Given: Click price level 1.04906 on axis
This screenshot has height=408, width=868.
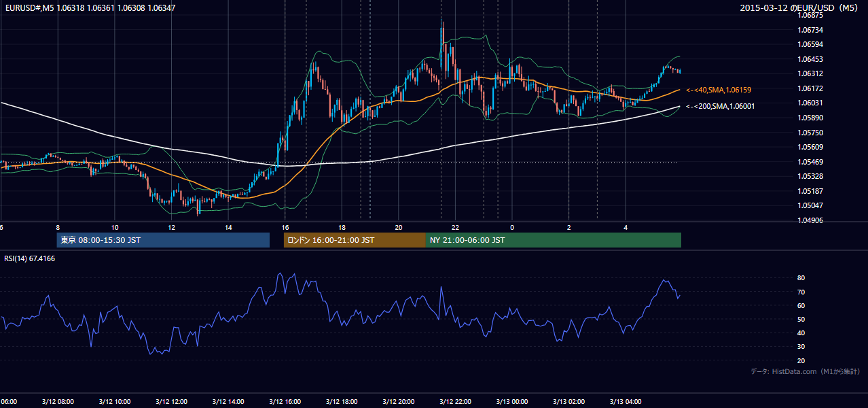Looking at the screenshot, I should tap(810, 220).
